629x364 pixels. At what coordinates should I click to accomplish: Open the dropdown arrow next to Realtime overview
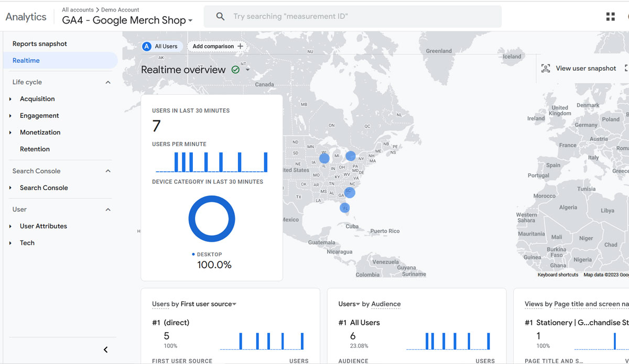[247, 70]
